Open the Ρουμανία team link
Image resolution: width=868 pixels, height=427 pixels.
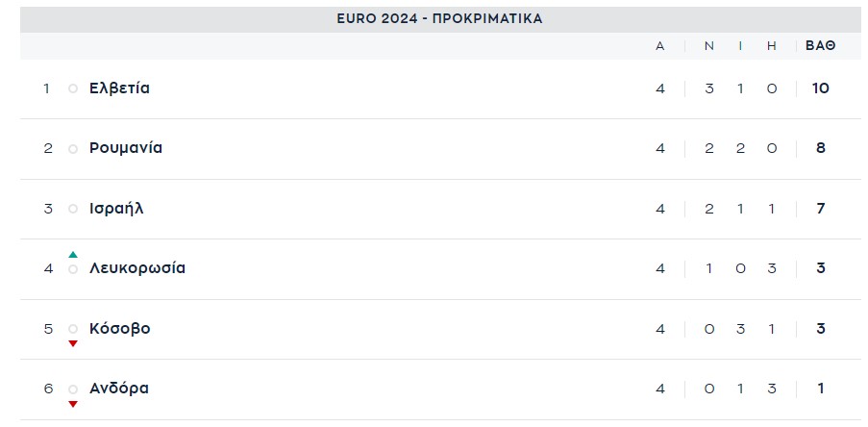(x=126, y=148)
